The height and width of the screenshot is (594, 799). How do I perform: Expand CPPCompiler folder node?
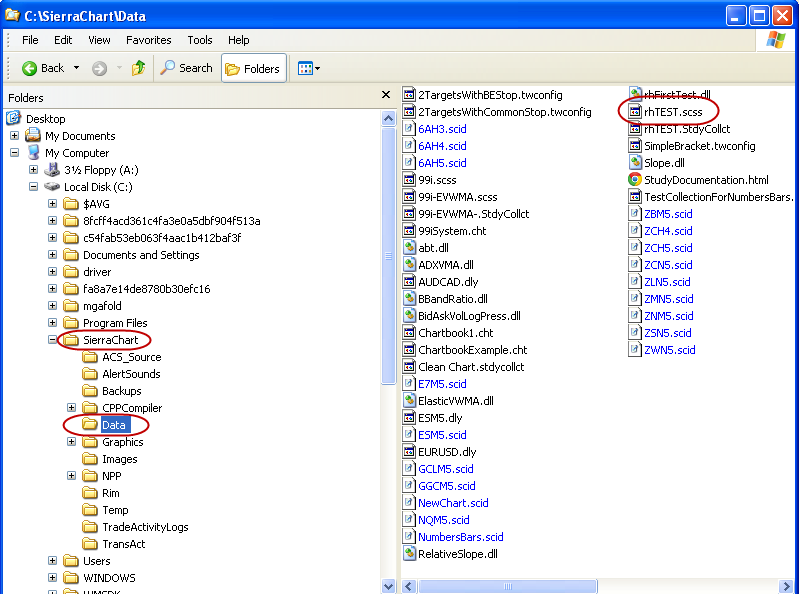71,408
